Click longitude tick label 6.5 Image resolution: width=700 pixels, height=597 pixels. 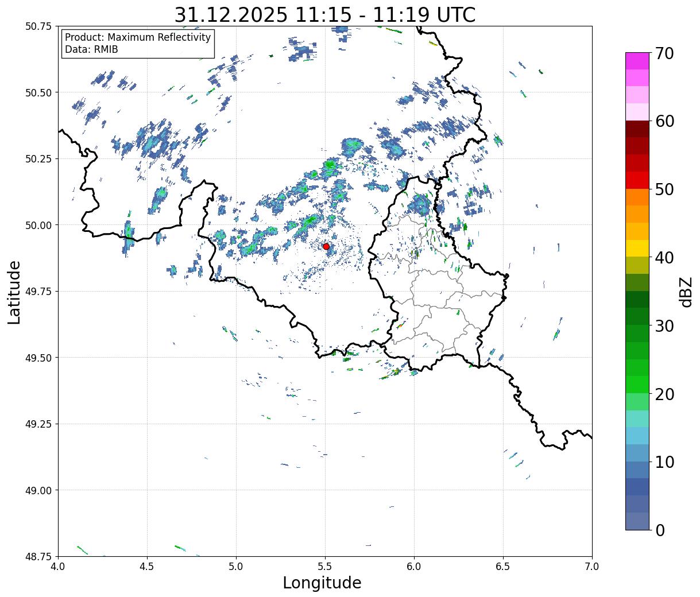click(503, 567)
